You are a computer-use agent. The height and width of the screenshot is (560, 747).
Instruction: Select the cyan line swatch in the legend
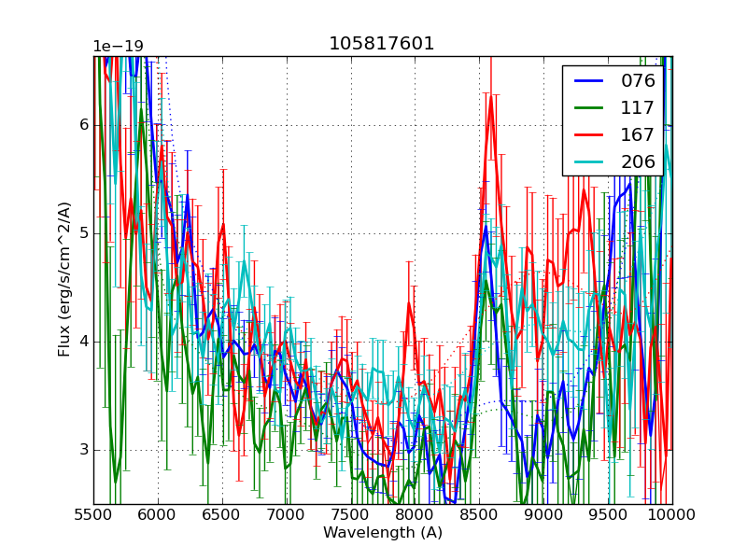pos(586,161)
